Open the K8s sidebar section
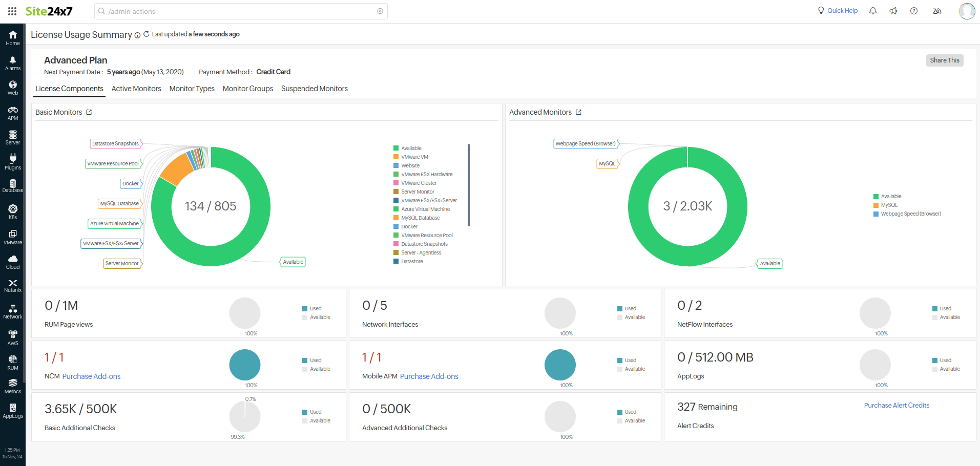980x466 pixels. click(13, 211)
